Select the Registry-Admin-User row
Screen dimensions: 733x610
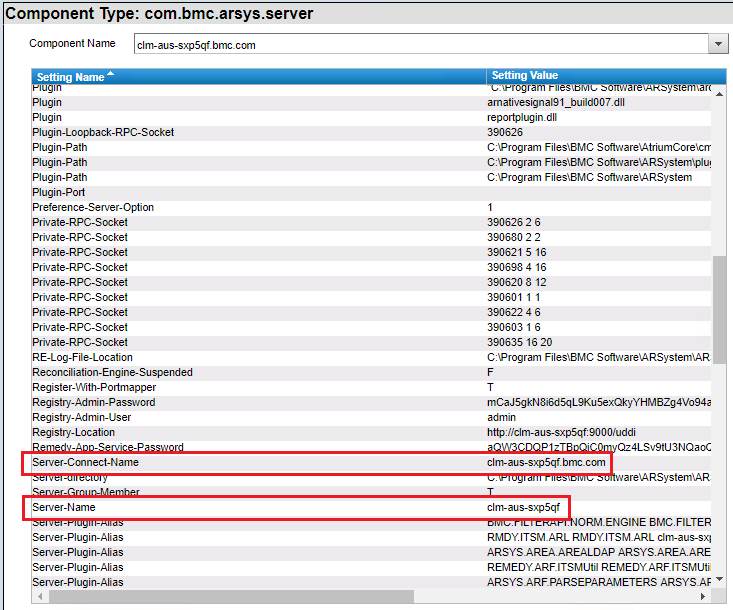(x=372, y=417)
